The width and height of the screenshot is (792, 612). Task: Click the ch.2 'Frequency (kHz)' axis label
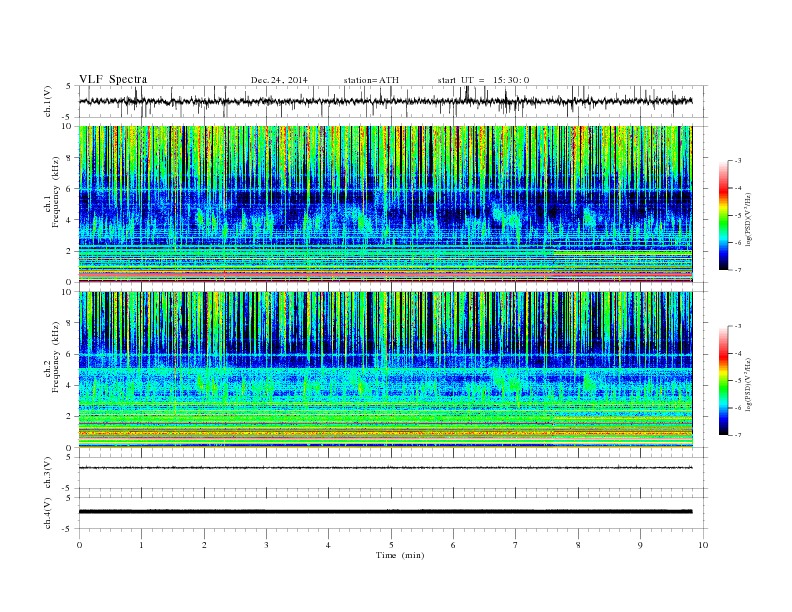pos(56,357)
